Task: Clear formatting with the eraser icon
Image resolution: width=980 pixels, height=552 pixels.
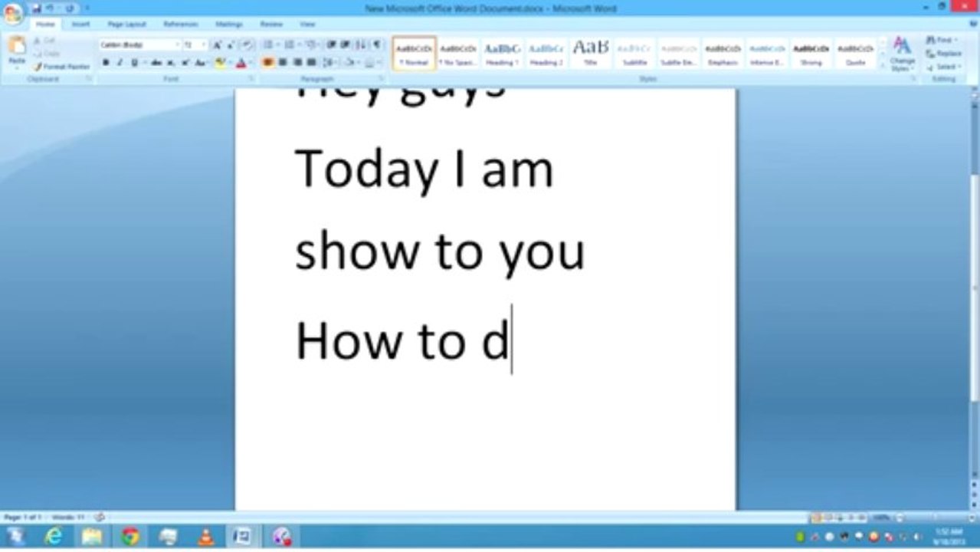Action: click(x=247, y=45)
